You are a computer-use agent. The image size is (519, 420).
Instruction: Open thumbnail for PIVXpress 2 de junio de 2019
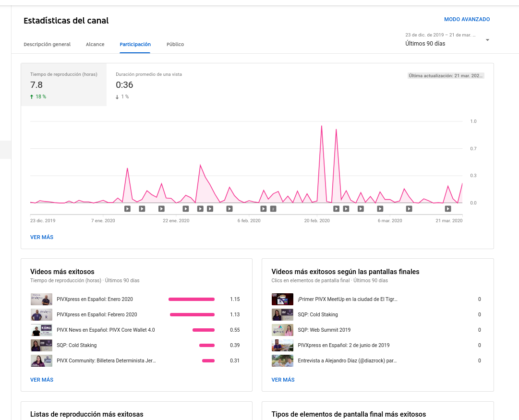[x=282, y=345]
